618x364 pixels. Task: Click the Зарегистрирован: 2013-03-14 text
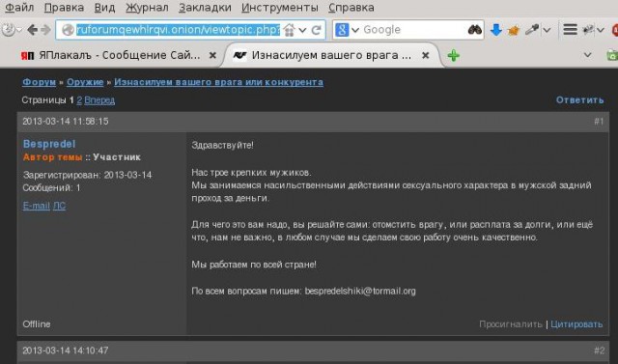pyautogui.click(x=88, y=175)
